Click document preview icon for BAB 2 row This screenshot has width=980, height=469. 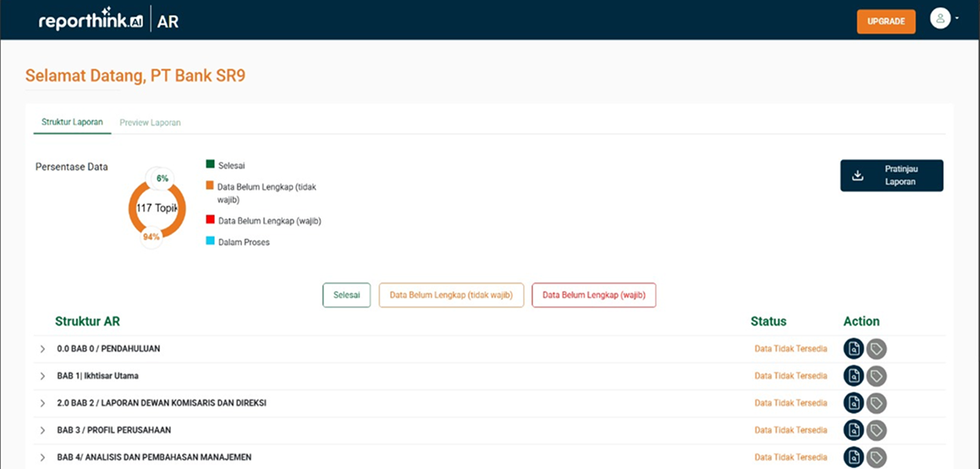(x=853, y=403)
